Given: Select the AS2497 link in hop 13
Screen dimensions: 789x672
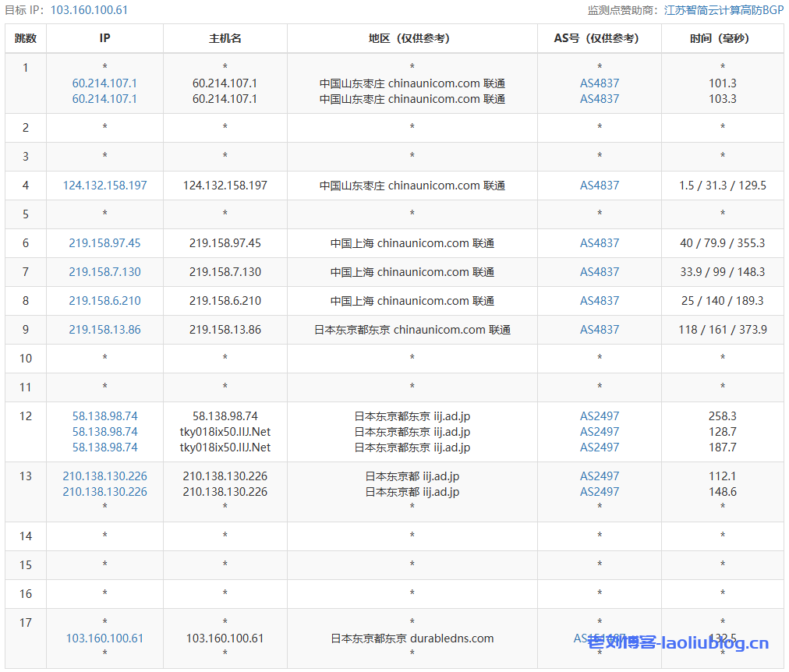Looking at the screenshot, I should pos(598,476).
